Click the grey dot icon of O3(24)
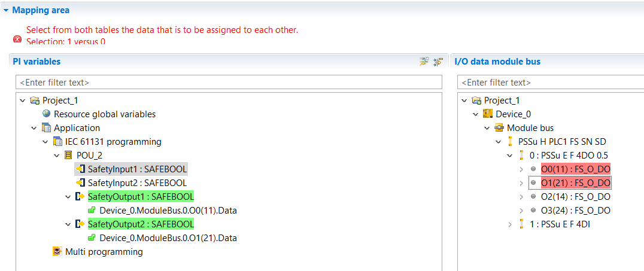The height and width of the screenshot is (271, 644). pyautogui.click(x=533, y=210)
